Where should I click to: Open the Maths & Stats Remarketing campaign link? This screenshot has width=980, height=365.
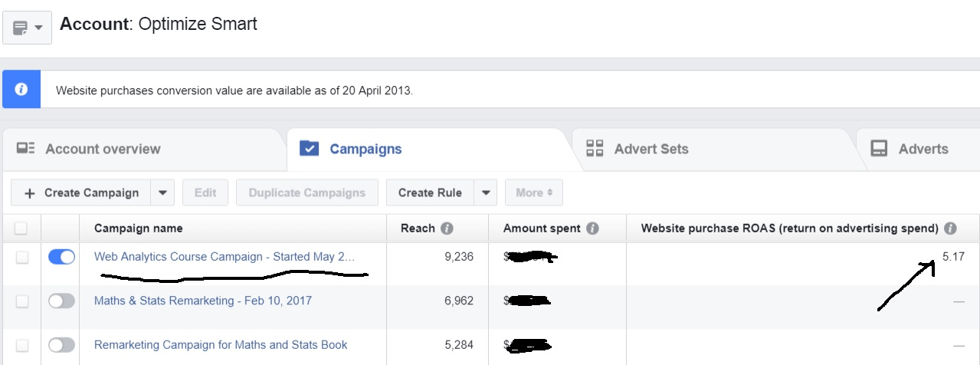[x=202, y=301]
